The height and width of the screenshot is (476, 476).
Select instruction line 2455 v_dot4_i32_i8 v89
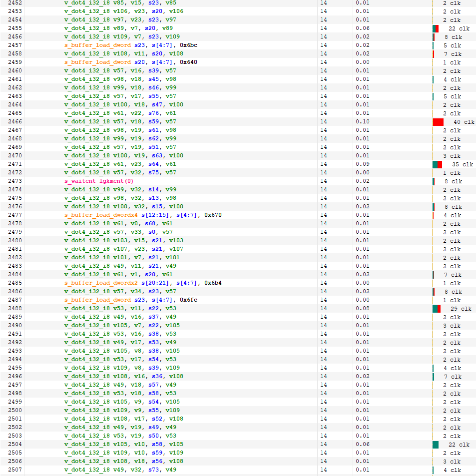coord(118,28)
